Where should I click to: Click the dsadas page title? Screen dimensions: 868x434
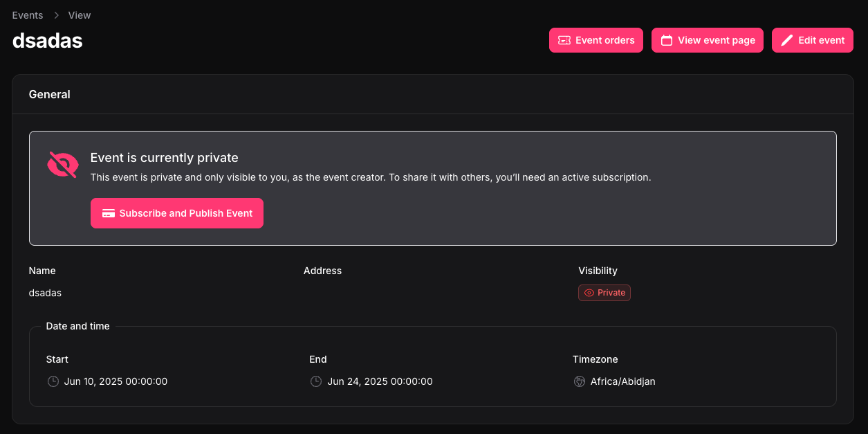[48, 41]
